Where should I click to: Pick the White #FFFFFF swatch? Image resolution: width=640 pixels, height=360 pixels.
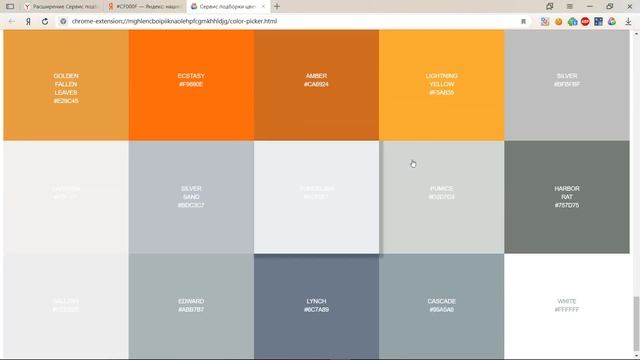click(567, 306)
